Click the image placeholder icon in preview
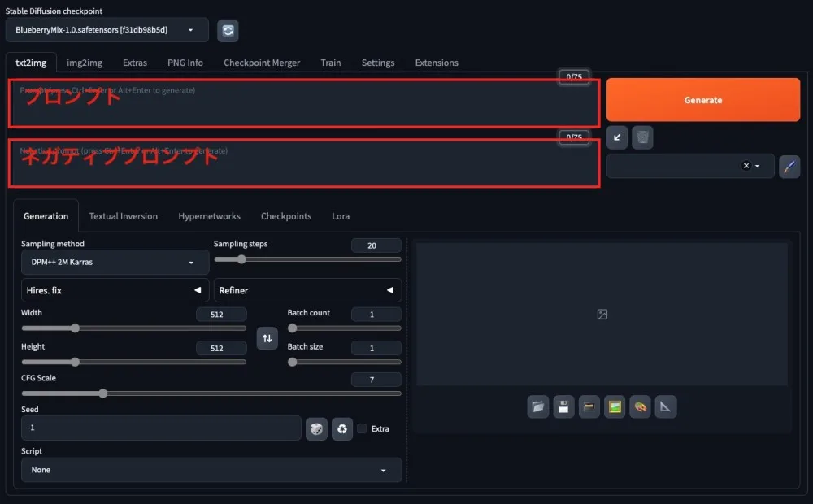 point(602,315)
